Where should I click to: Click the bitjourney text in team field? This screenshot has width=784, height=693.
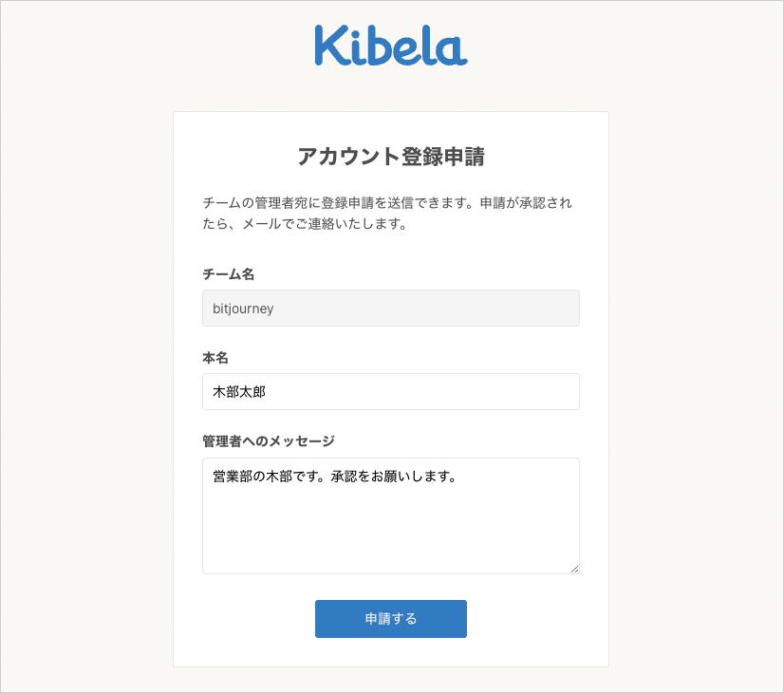pyautogui.click(x=243, y=309)
